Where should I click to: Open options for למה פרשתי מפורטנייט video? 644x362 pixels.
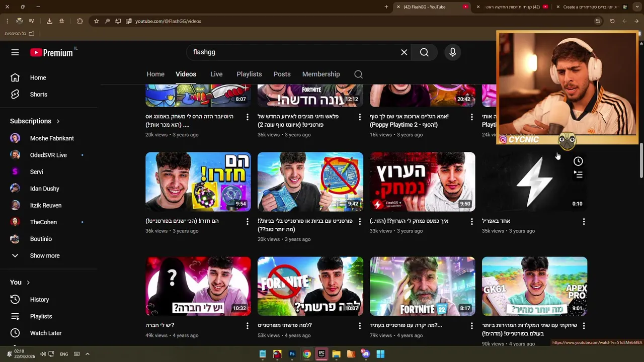(359, 326)
